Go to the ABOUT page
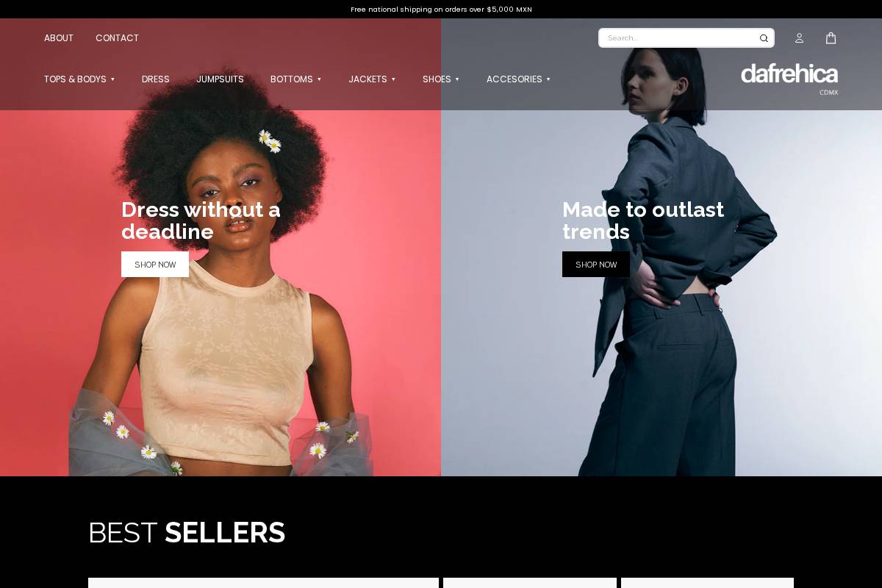The image size is (882, 588). (59, 38)
